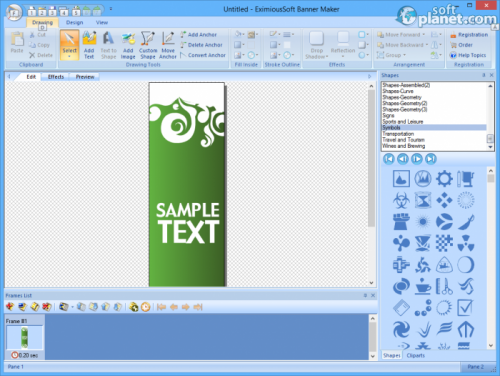Pick the checkerboard symbol shape
The width and height of the screenshot is (500, 376).
(444, 244)
